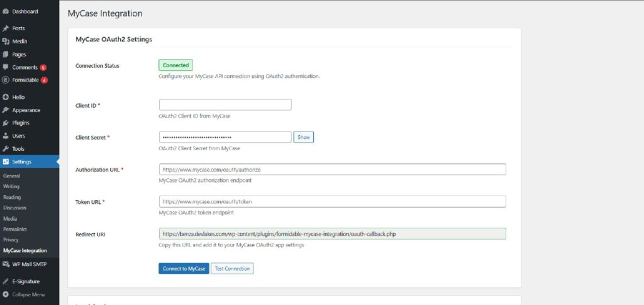Image resolution: width=644 pixels, height=305 pixels.
Task: Show the Client Secret value
Action: click(x=303, y=137)
